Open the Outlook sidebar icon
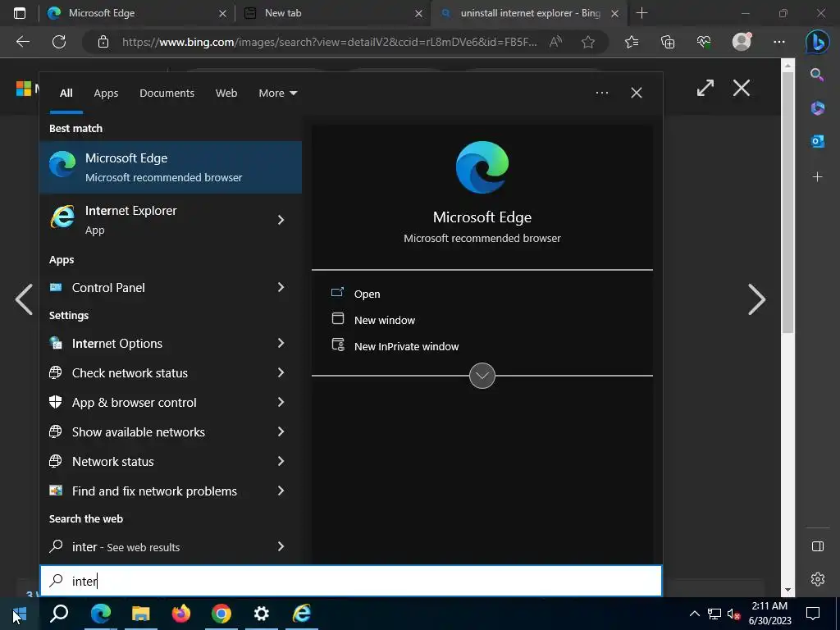This screenshot has width=840, height=630. coord(818,141)
